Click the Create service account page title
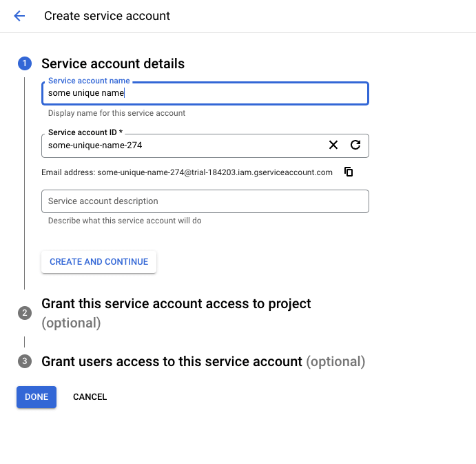476x464 pixels. pyautogui.click(x=107, y=16)
